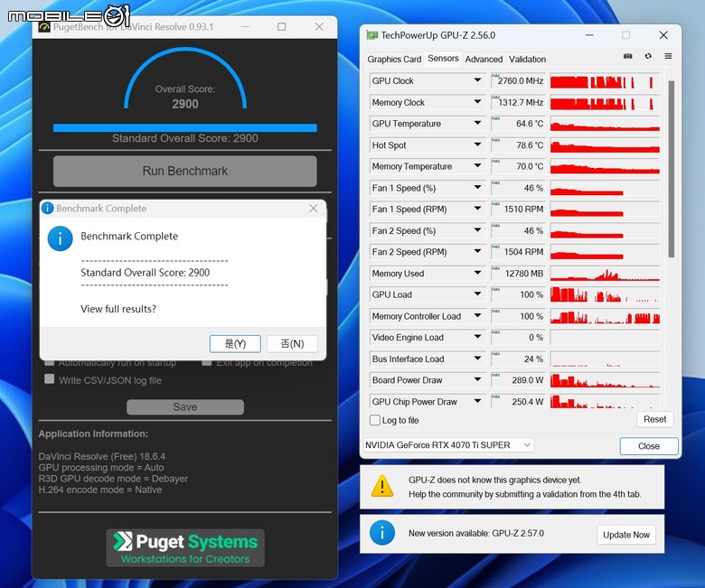
Task: Click the GPU-Z screenshot camera icon
Action: point(627,56)
